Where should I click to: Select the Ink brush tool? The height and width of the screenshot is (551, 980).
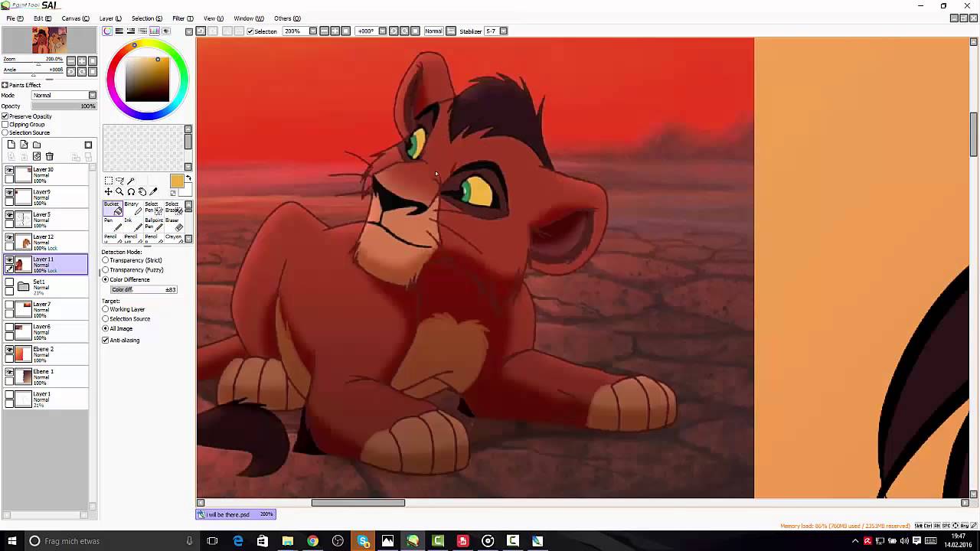(132, 225)
